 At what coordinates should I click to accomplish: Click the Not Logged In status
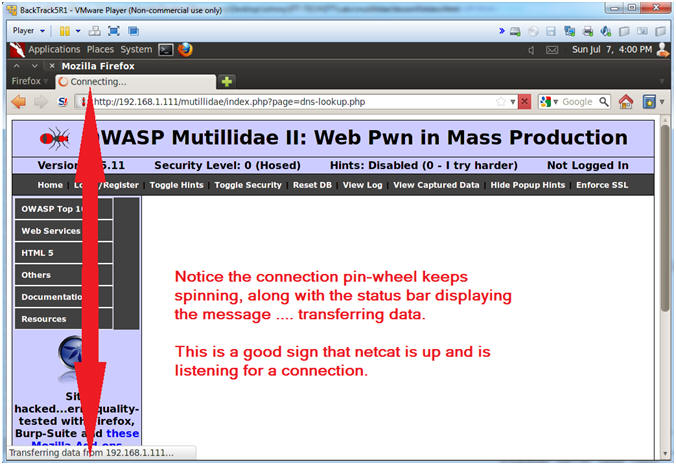pos(588,165)
